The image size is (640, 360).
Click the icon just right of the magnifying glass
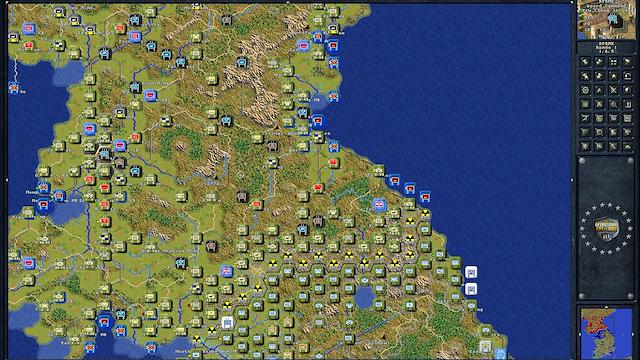pyautogui.click(x=627, y=104)
